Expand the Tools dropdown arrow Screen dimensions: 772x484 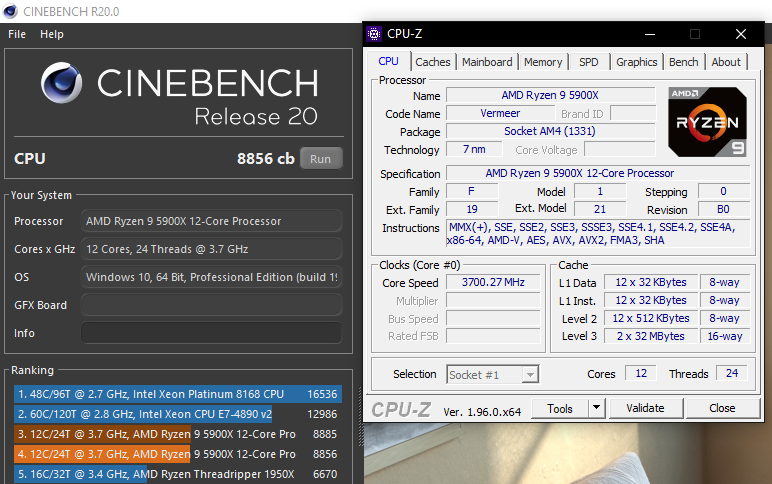click(596, 408)
